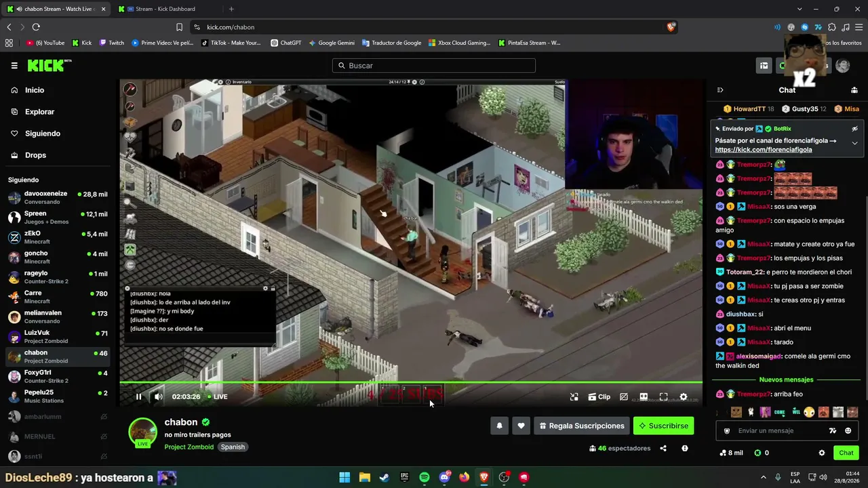Open the mini player popout icon

click(x=574, y=396)
